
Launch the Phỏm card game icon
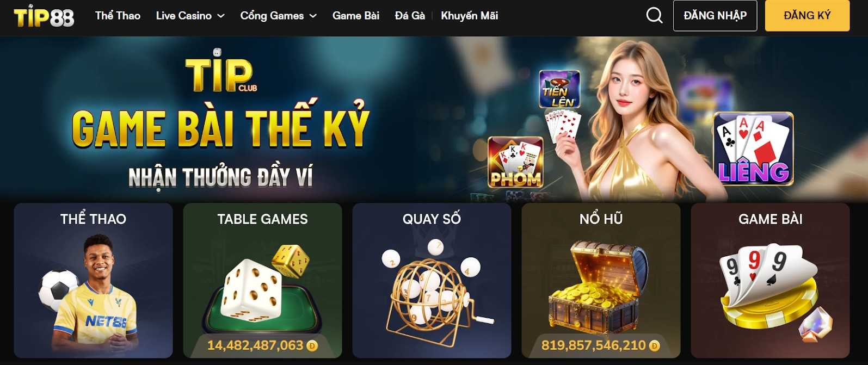[515, 162]
